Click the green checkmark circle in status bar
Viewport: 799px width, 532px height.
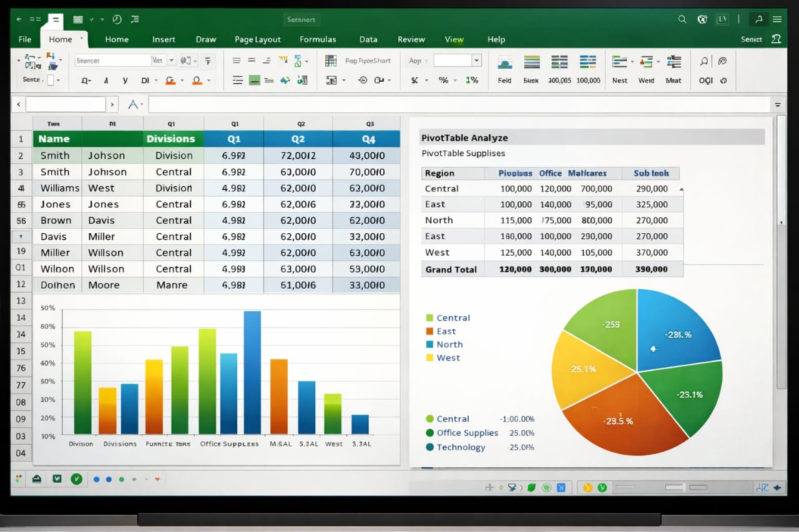point(76,479)
